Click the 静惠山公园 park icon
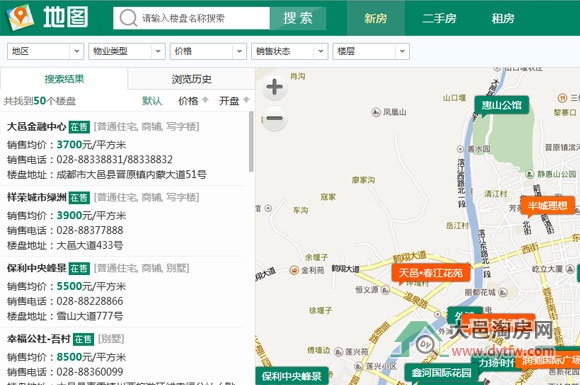 tap(530, 174)
